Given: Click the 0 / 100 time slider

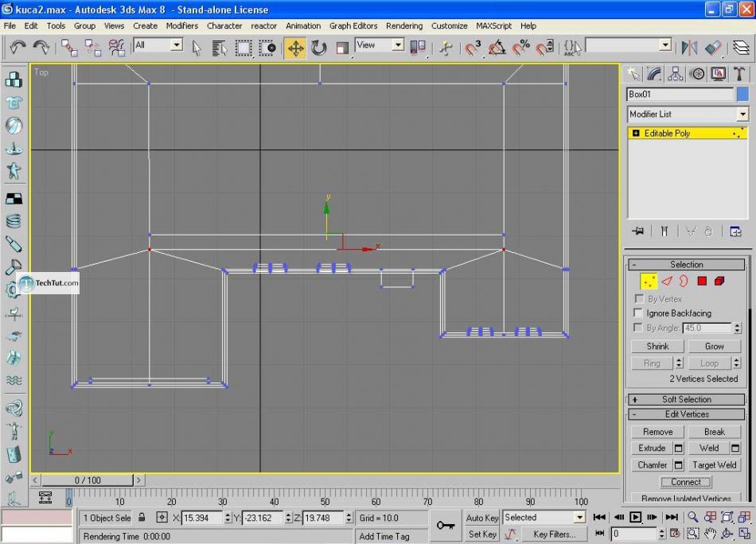Looking at the screenshot, I should point(88,480).
